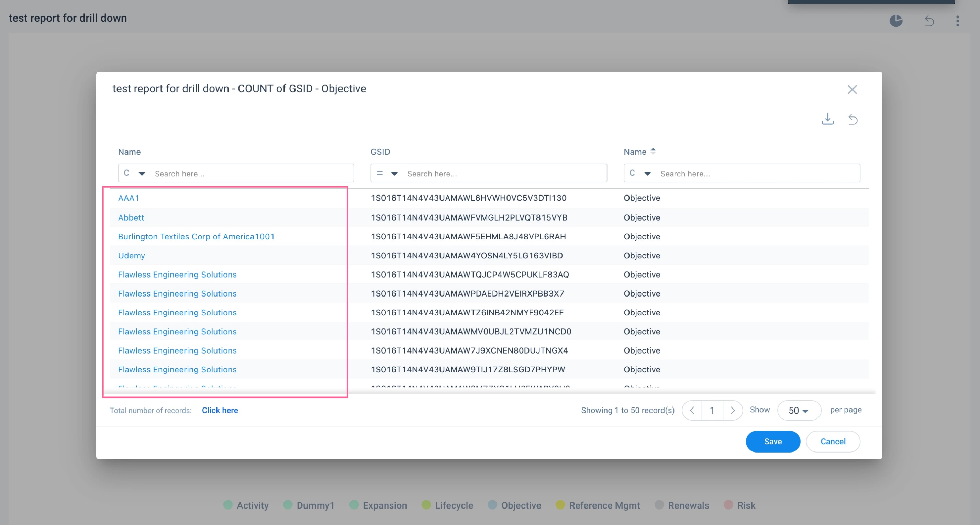This screenshot has height=525, width=980.
Task: Close the drill-down dialog with the X
Action: coord(852,89)
